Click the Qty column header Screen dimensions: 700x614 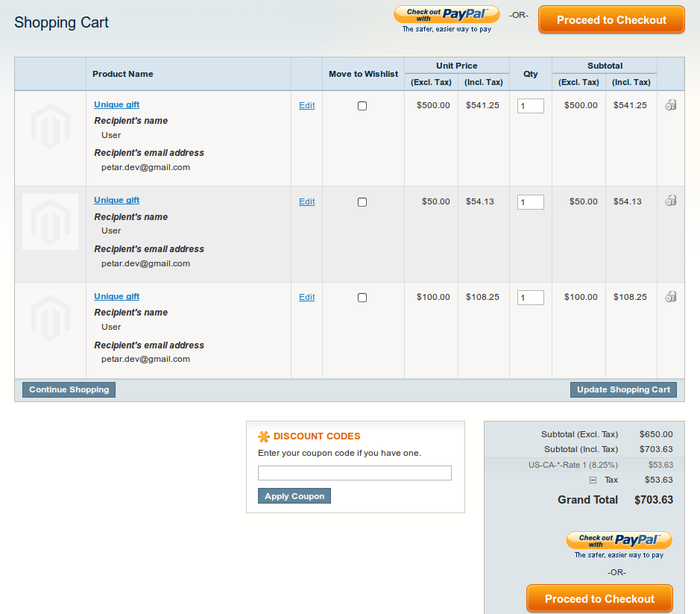tap(530, 74)
